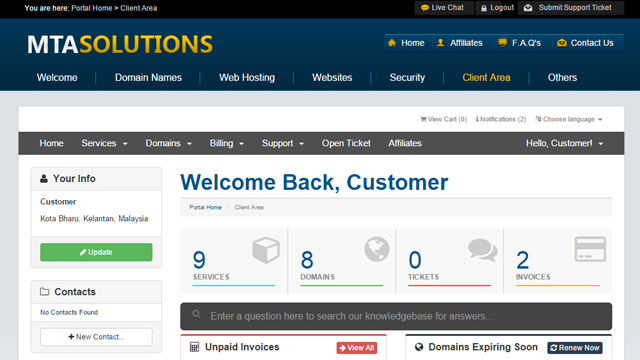The height and width of the screenshot is (360, 640).
Task: Open the Hello, Customer! account dropdown
Action: [564, 143]
